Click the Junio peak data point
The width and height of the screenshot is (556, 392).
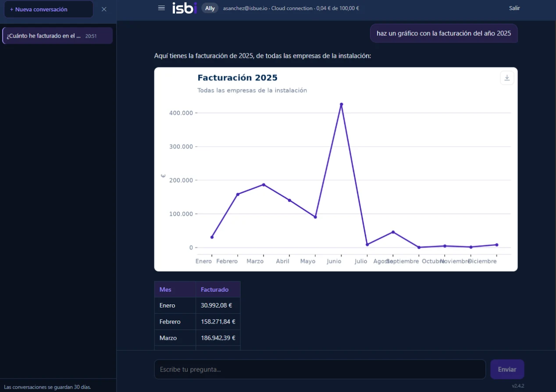pos(341,104)
